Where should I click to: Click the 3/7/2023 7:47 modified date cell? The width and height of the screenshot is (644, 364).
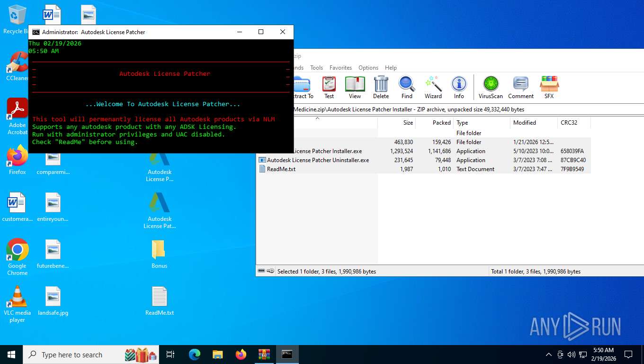533,169
